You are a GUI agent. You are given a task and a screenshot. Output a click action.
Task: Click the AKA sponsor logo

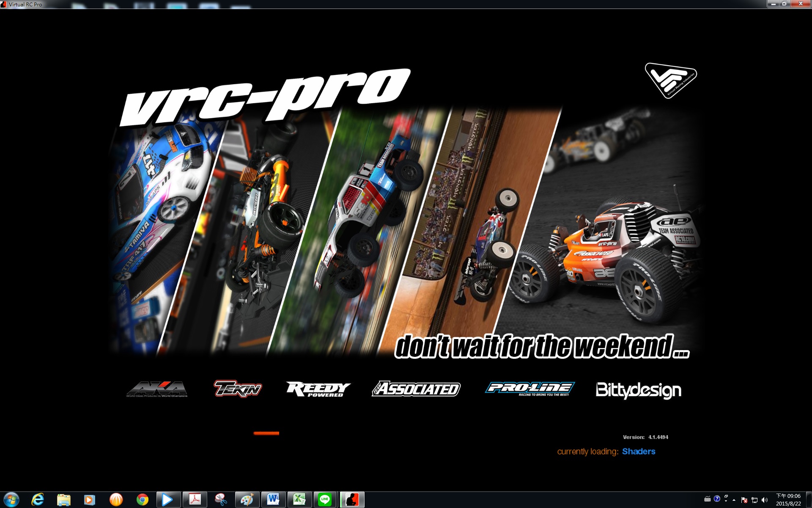[157, 389]
